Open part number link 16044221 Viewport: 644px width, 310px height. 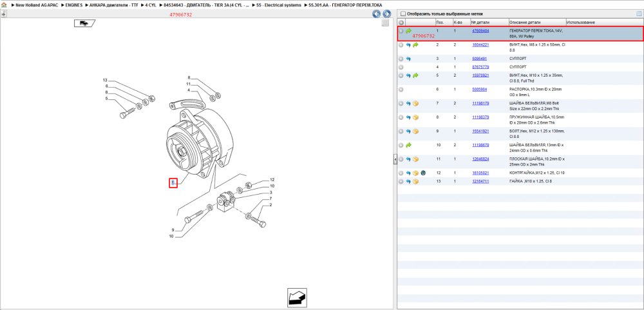tap(480, 44)
